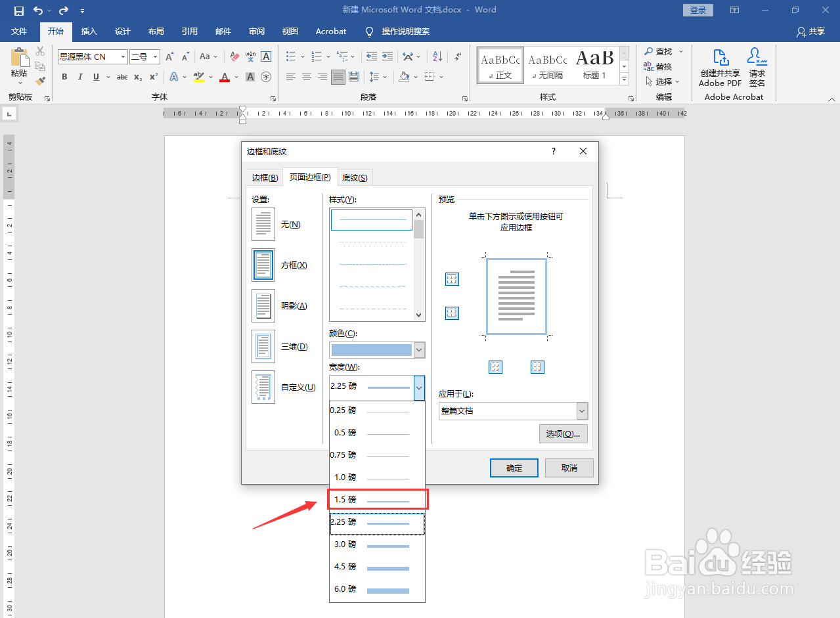Toggle Italic formatting
This screenshot has width=840, height=618.
(x=80, y=77)
